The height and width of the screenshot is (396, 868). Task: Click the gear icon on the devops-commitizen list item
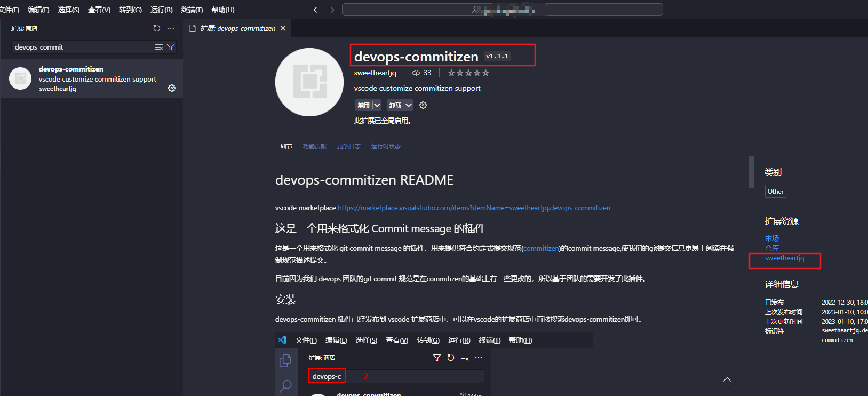[172, 88]
